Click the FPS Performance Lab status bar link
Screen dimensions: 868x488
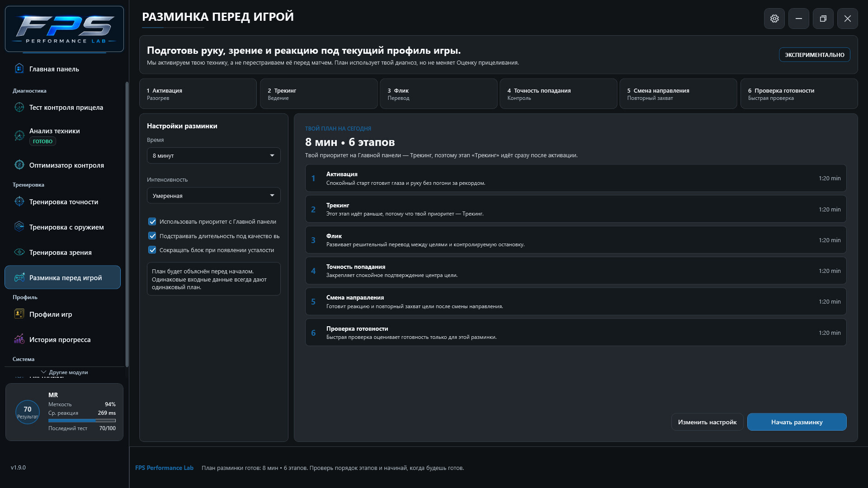[x=164, y=468]
